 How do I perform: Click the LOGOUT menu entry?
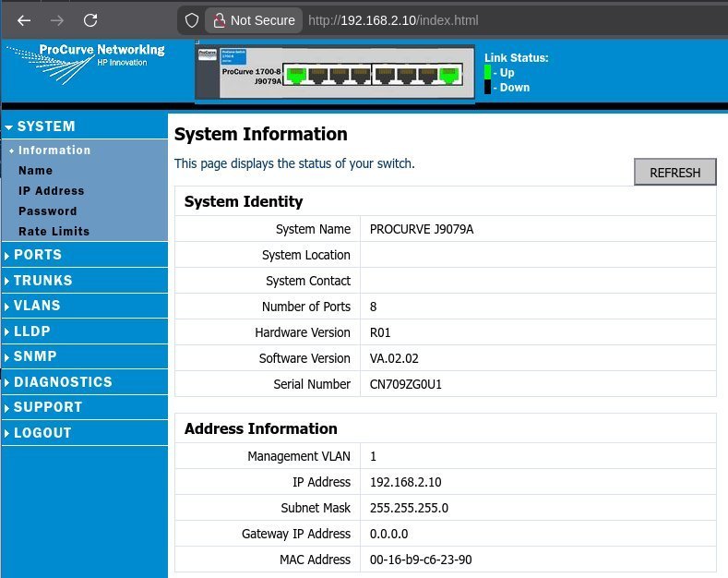click(x=42, y=433)
